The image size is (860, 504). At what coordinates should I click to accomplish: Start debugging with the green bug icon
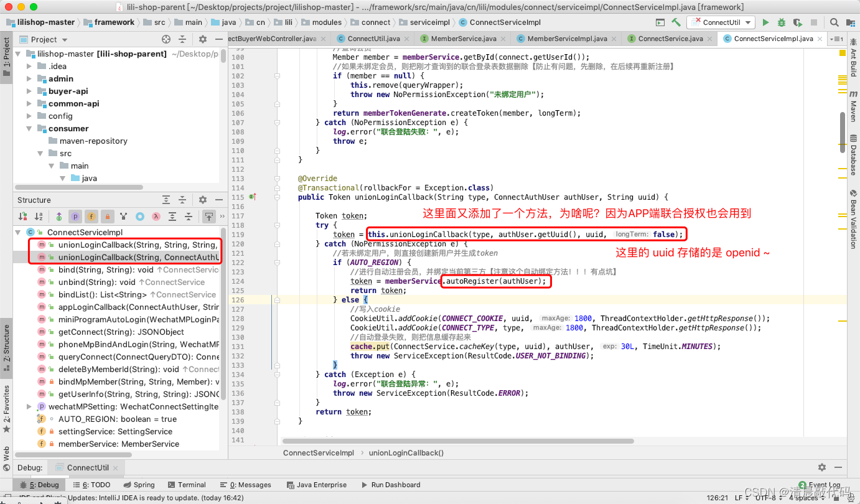[782, 22]
